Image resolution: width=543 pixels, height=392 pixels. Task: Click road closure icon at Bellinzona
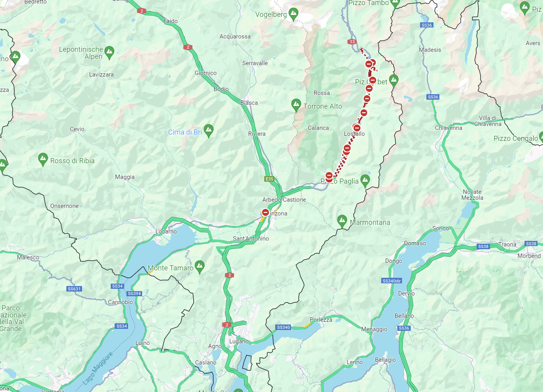[265, 212]
